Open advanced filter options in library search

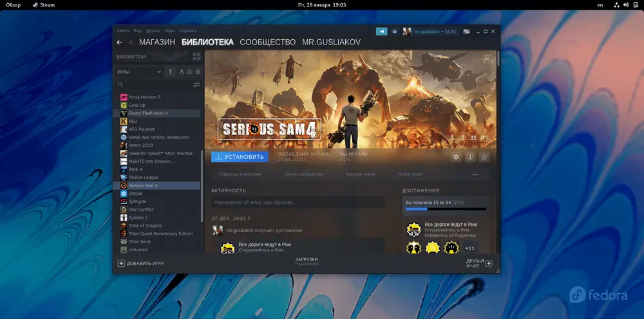click(196, 84)
